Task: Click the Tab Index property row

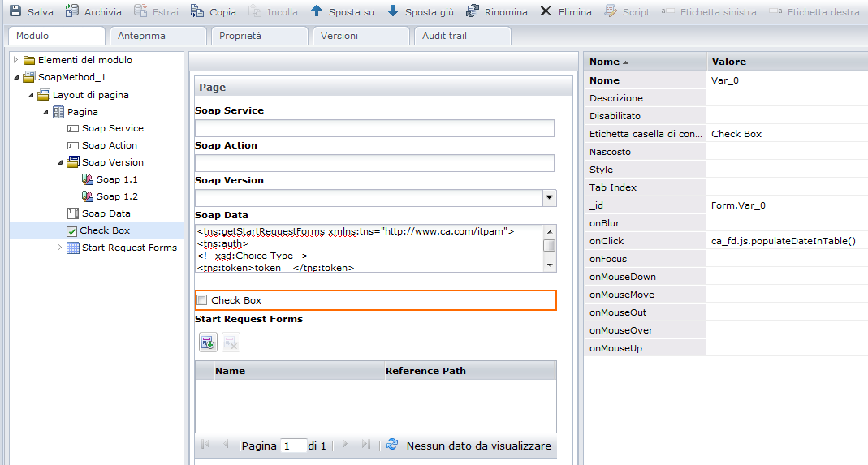Action: point(726,187)
